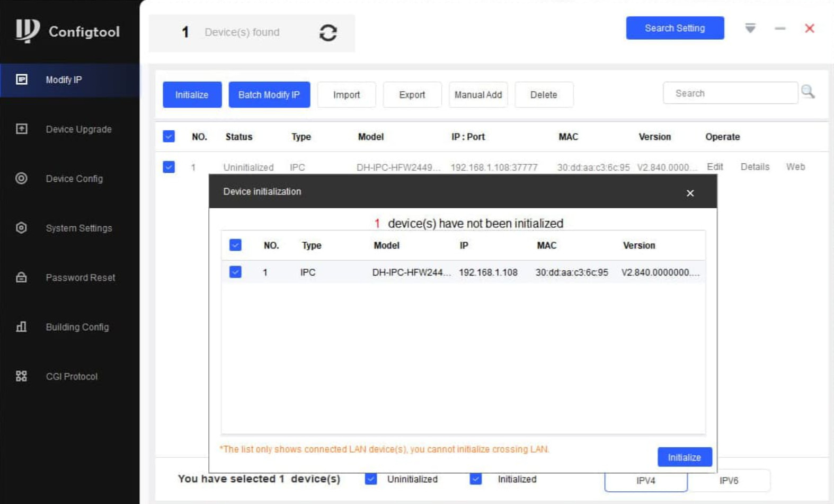Minimize the Configtool window
834x504 pixels.
pos(780,29)
